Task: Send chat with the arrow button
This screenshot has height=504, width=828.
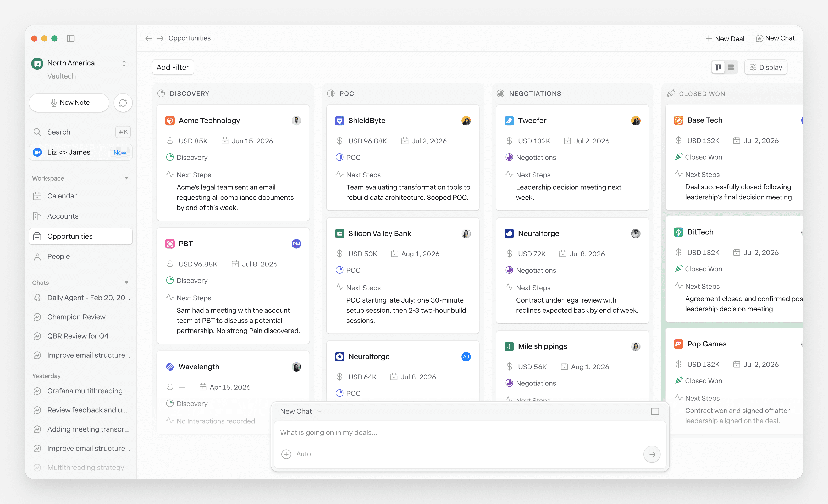Action: tap(652, 454)
